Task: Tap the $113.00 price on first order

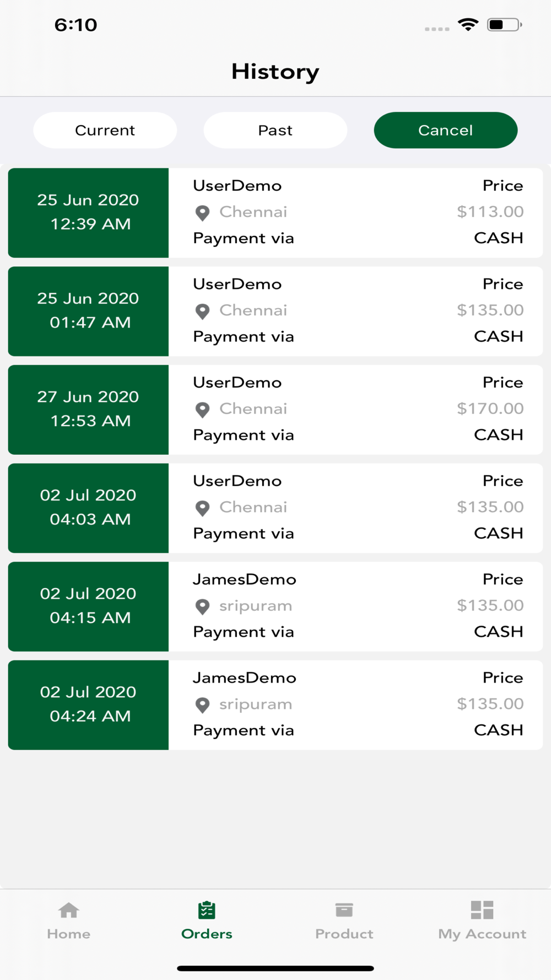Action: click(x=489, y=212)
